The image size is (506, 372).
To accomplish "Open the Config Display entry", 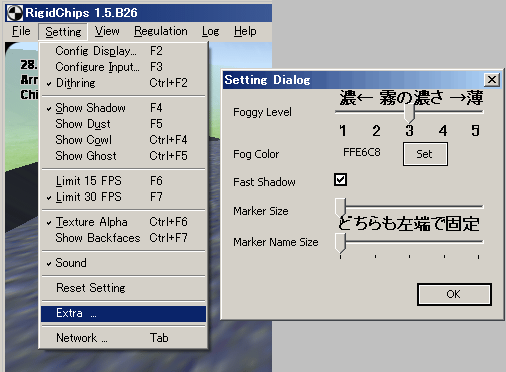I will (123, 51).
